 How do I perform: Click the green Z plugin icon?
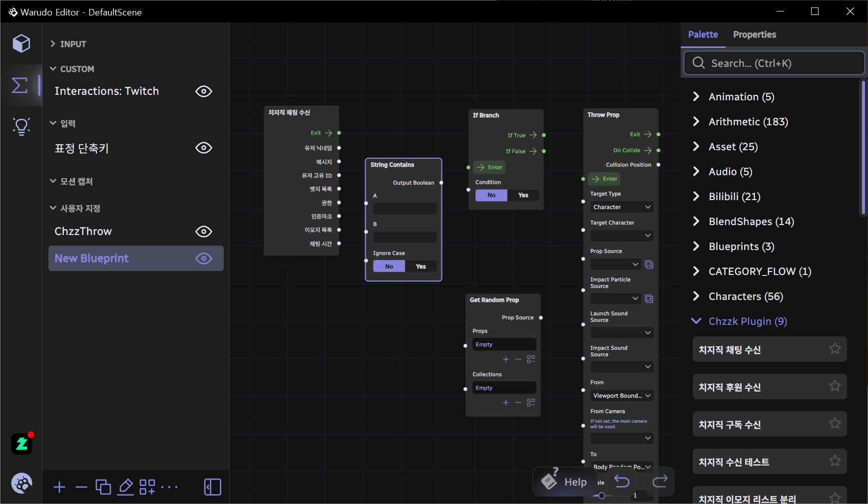point(22,444)
